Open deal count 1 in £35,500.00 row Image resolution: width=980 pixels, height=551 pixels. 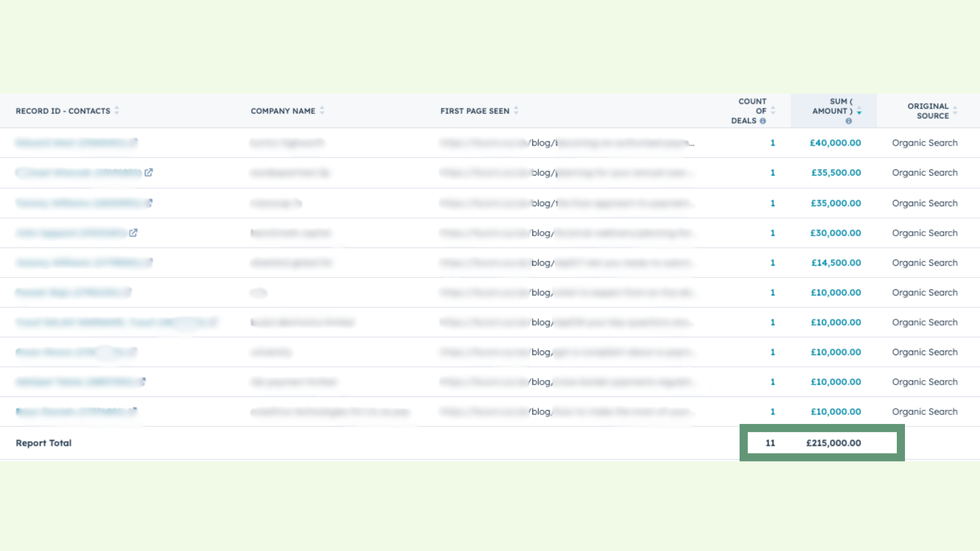(773, 172)
